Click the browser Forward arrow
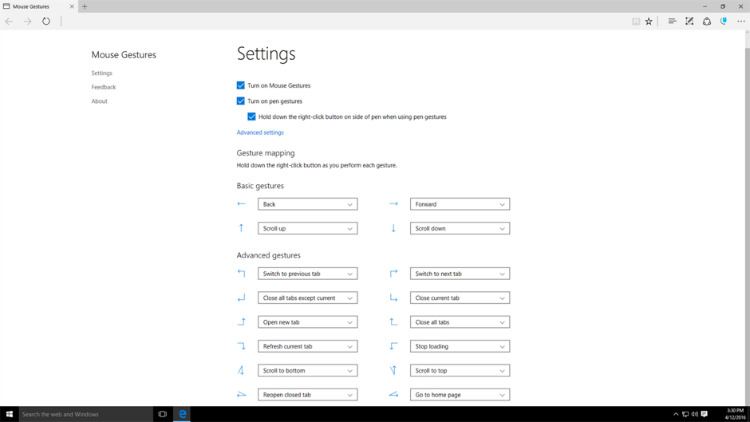 point(28,21)
